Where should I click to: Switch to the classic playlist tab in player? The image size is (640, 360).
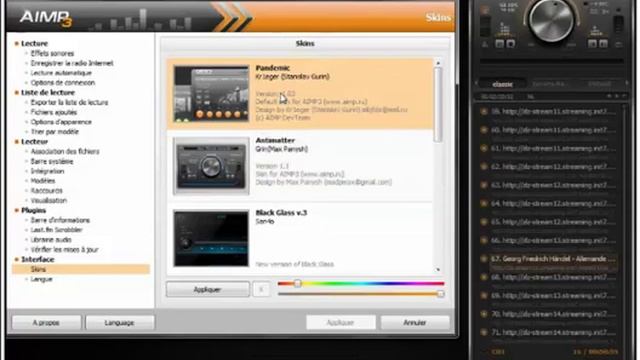coord(502,84)
